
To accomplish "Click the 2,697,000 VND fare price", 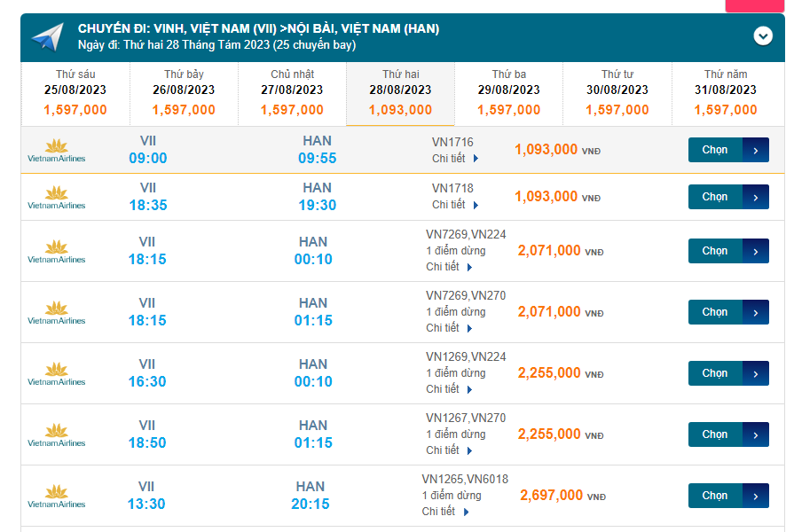I will pyautogui.click(x=552, y=496).
